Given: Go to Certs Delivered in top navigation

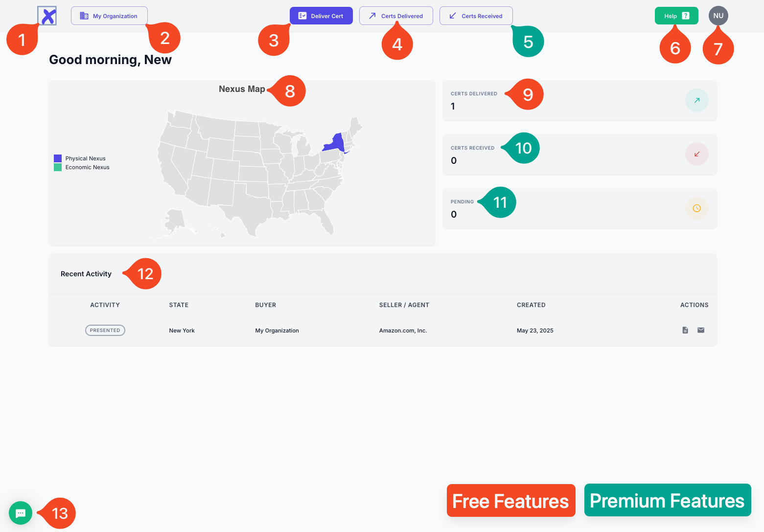Looking at the screenshot, I should [x=396, y=16].
